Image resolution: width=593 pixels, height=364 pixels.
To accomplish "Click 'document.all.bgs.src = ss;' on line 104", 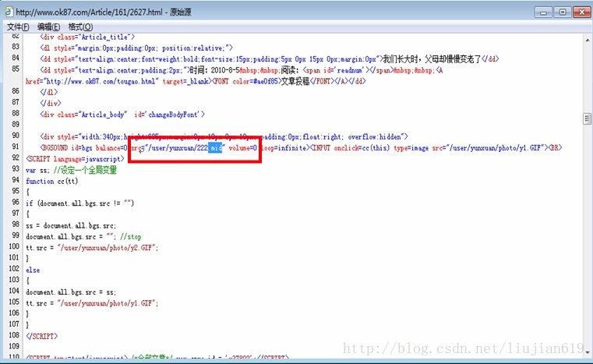I will [x=71, y=292].
